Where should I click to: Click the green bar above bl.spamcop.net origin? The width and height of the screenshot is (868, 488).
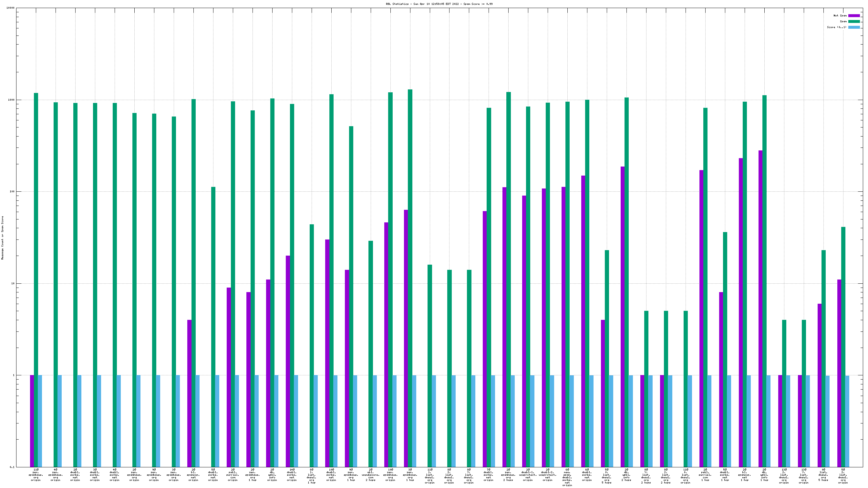pyautogui.click(x=193, y=283)
